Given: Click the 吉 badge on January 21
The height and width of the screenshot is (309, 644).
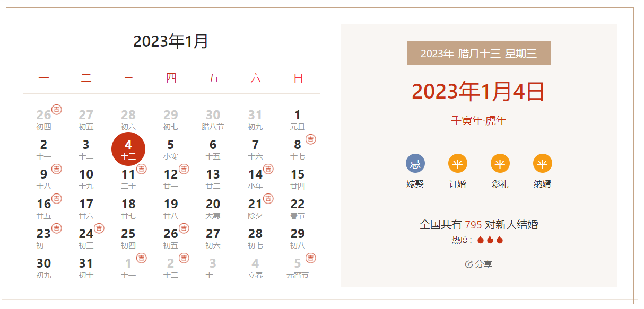Looking at the screenshot, I should (269, 199).
